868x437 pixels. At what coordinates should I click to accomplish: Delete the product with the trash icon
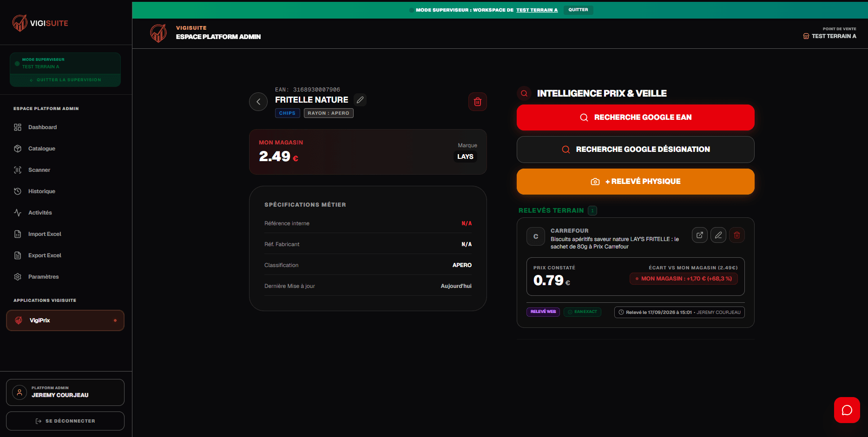(x=478, y=102)
